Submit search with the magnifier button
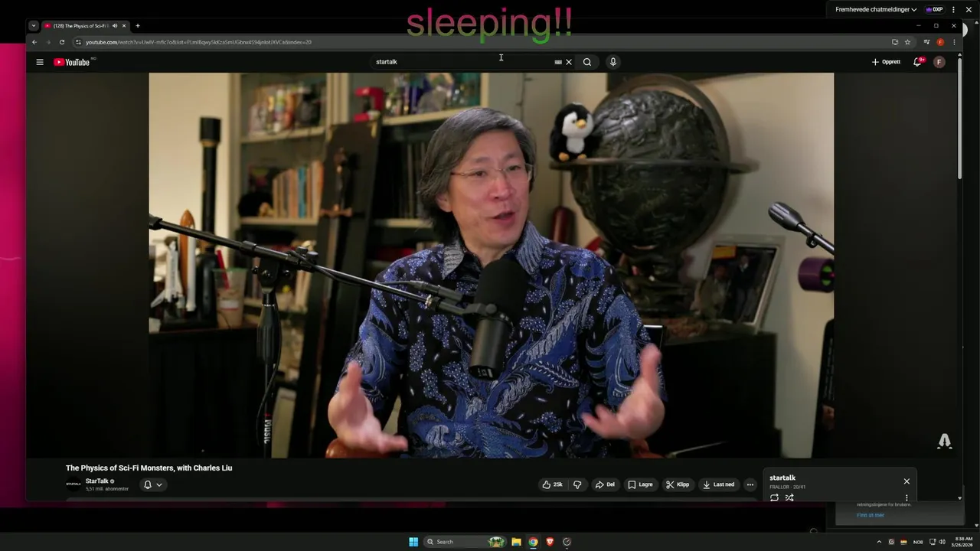Screen dimensions: 980x551 pyautogui.click(x=587, y=62)
